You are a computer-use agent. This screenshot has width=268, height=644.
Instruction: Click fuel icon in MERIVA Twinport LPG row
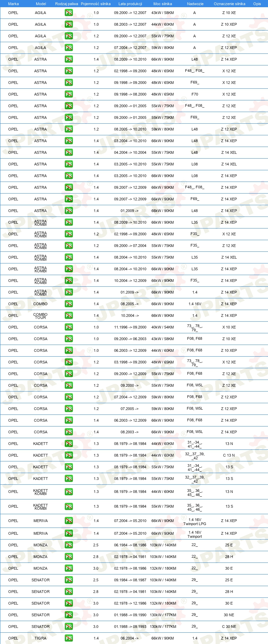click(x=69, y=521)
